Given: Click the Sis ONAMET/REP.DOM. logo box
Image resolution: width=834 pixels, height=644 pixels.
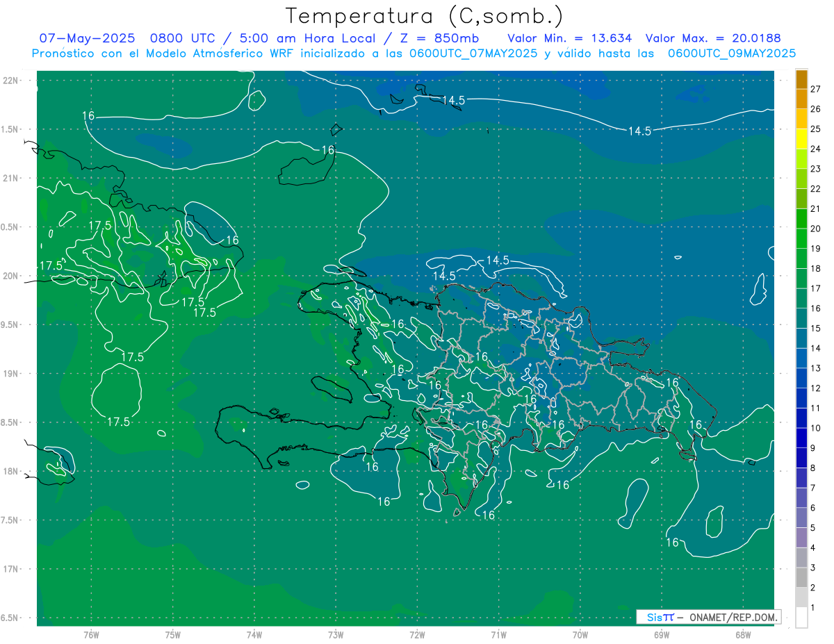Looking at the screenshot, I should pos(708,617).
